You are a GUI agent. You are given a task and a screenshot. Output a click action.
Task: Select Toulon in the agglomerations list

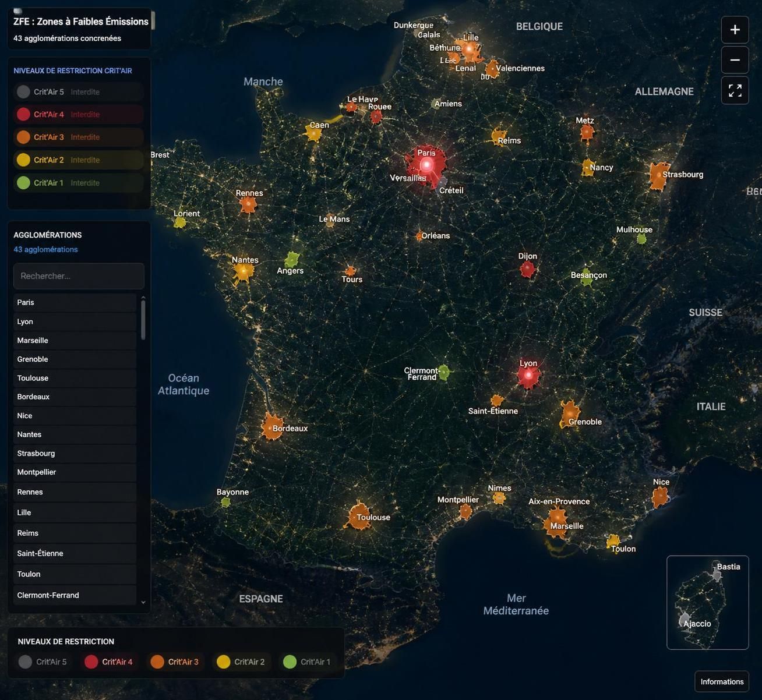click(x=75, y=574)
